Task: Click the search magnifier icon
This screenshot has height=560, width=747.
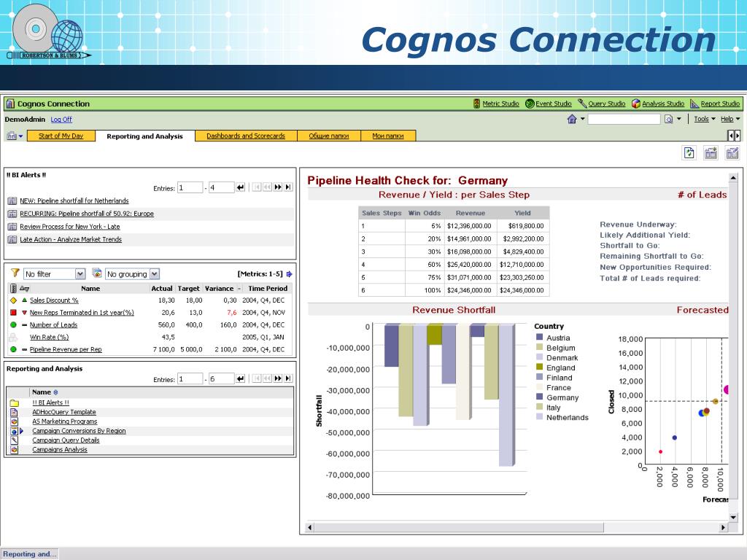Action: point(669,119)
